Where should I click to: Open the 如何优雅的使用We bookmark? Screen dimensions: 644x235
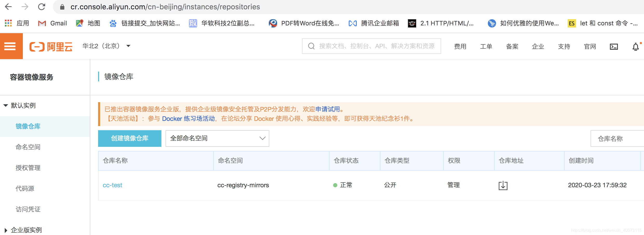pos(523,23)
